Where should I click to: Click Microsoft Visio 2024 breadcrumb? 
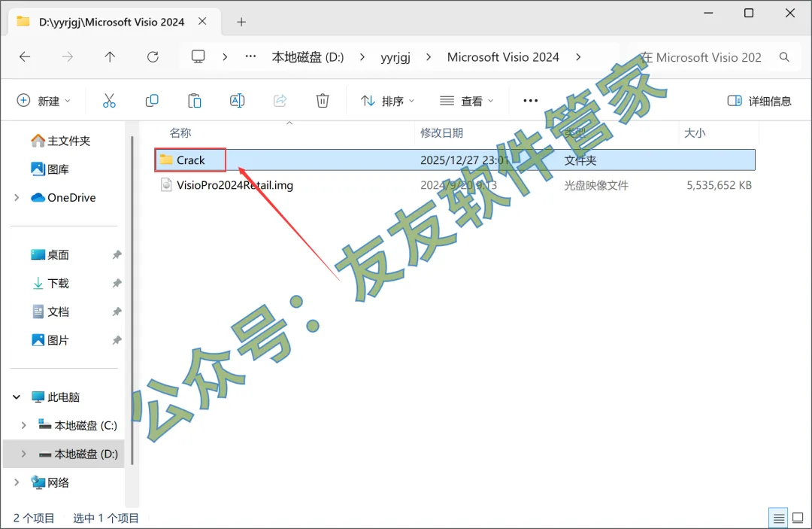(x=503, y=57)
